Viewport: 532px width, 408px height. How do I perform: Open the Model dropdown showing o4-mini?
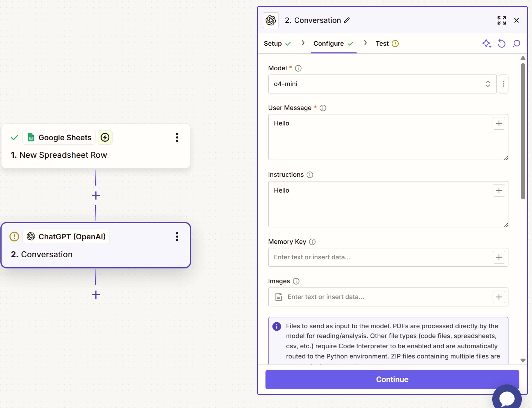tap(382, 84)
